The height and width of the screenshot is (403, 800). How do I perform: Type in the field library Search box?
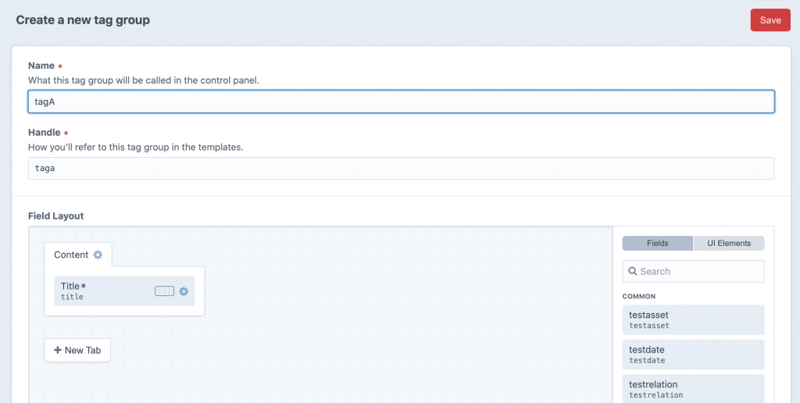[x=700, y=271]
